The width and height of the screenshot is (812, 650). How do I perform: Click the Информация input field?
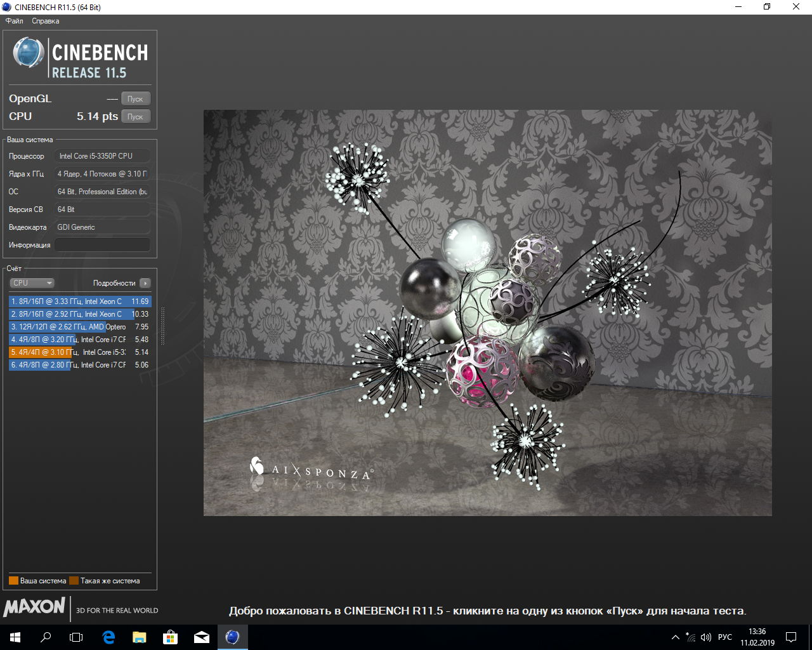click(x=102, y=245)
